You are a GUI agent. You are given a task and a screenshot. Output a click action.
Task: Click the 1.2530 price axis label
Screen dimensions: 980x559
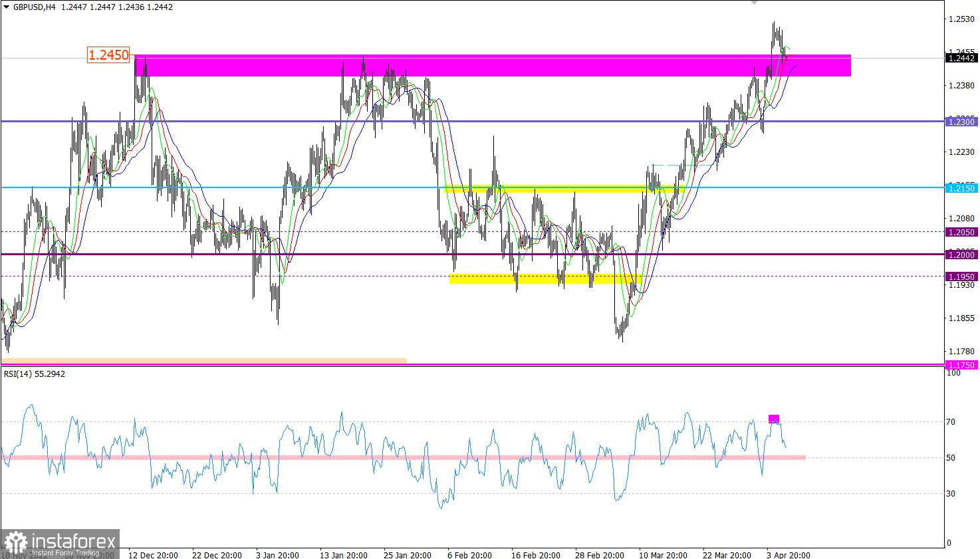click(961, 19)
